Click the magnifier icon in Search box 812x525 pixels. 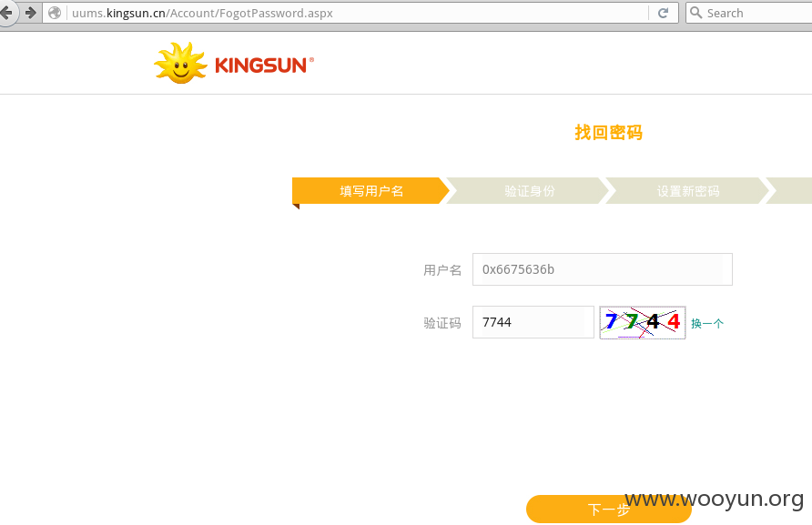point(696,13)
